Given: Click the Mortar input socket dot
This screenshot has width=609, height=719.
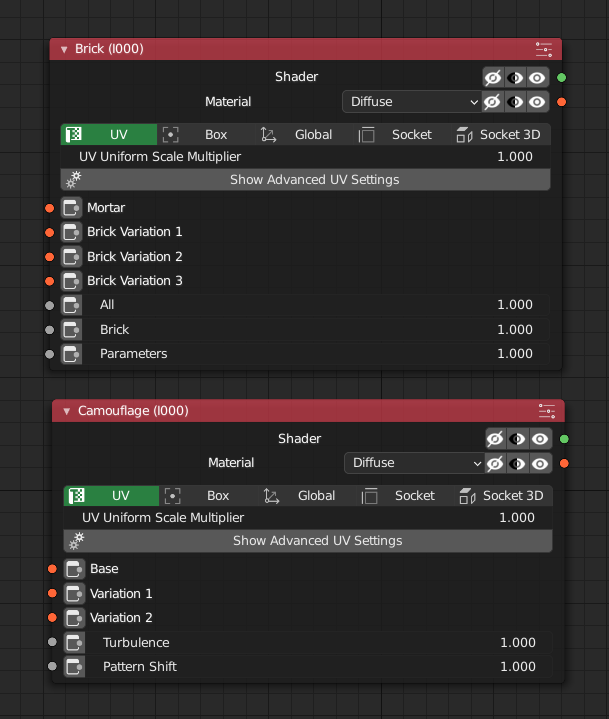Looking at the screenshot, I should (50, 208).
